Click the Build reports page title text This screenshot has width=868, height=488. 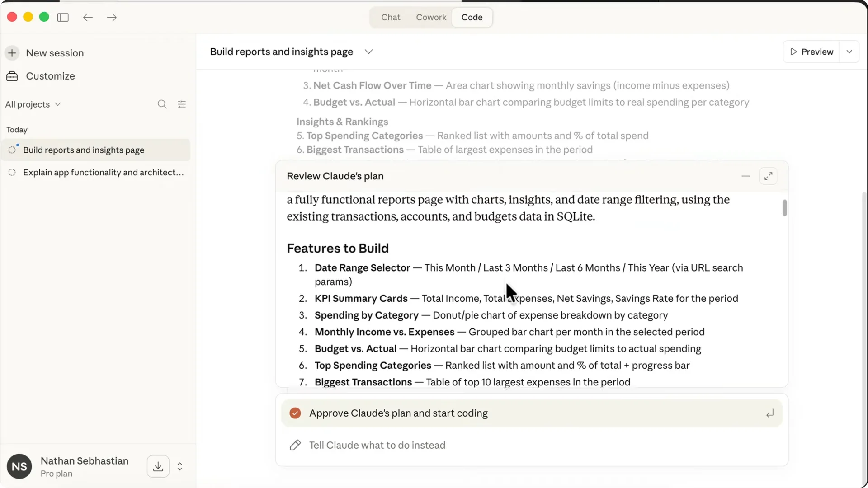(281, 52)
